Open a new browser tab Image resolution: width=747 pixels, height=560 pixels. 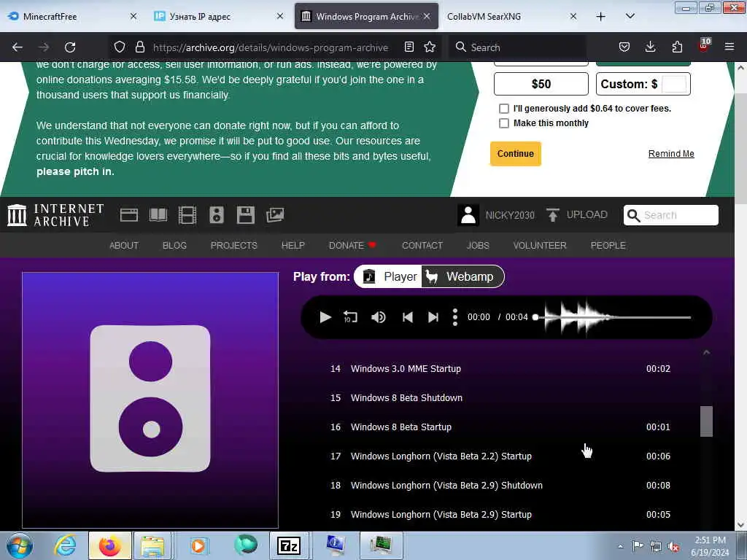pos(601,17)
